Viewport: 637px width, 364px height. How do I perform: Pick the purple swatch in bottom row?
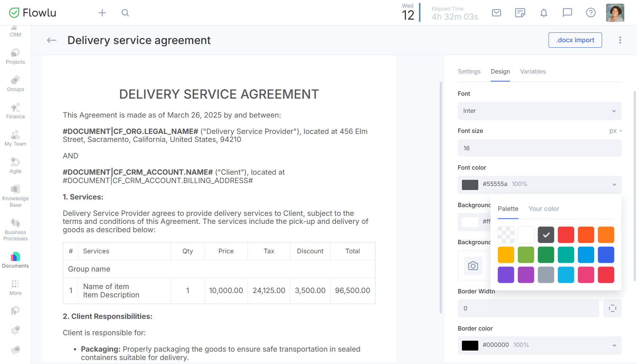click(506, 275)
